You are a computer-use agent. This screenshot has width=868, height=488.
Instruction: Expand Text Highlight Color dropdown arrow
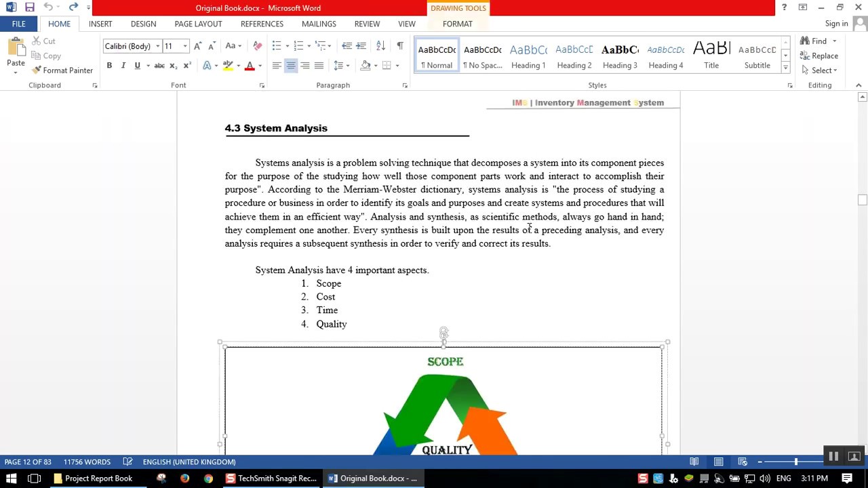(238, 66)
